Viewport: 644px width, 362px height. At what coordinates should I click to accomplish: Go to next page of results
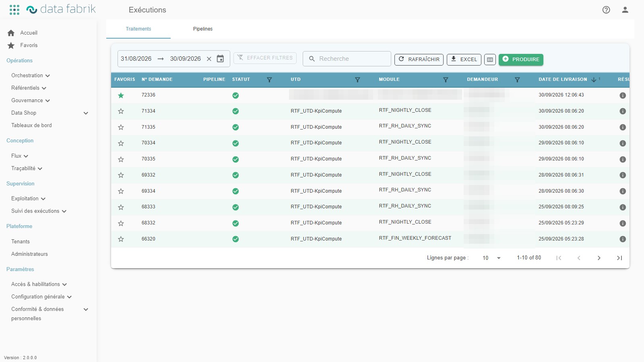point(599,258)
